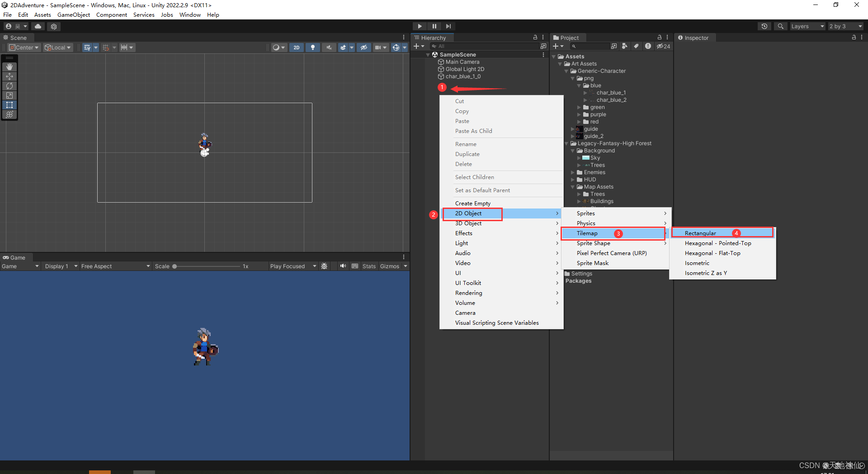Viewport: 868px width, 474px height.
Task: Expand the green folder
Action: [x=579, y=107]
